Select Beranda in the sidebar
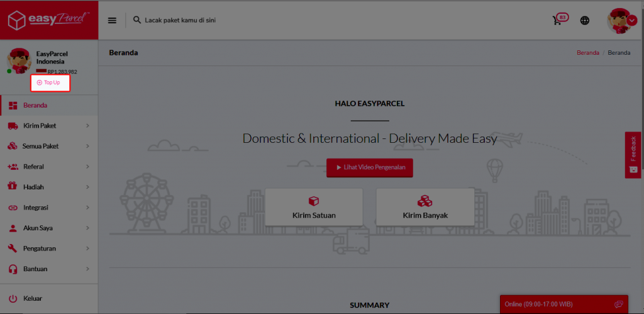 point(35,105)
